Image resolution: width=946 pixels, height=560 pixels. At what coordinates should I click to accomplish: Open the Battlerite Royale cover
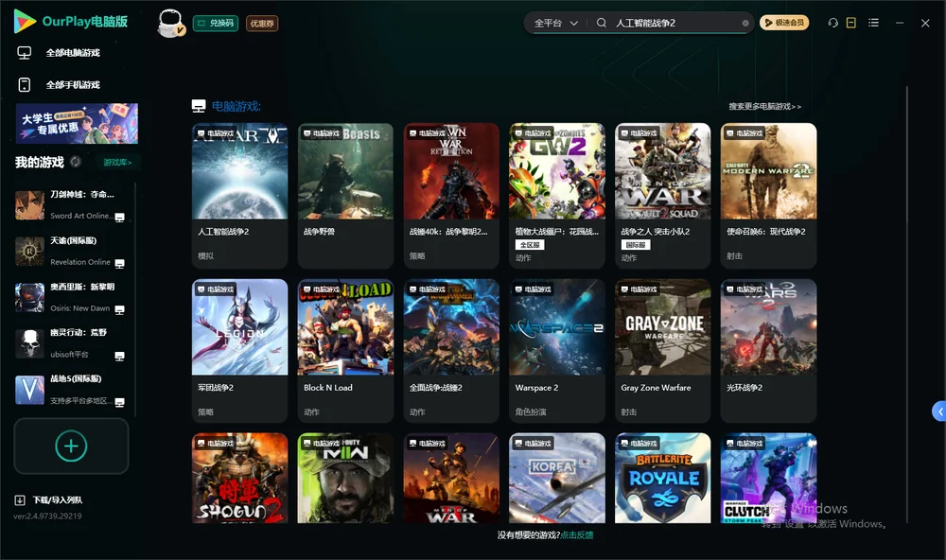click(662, 478)
